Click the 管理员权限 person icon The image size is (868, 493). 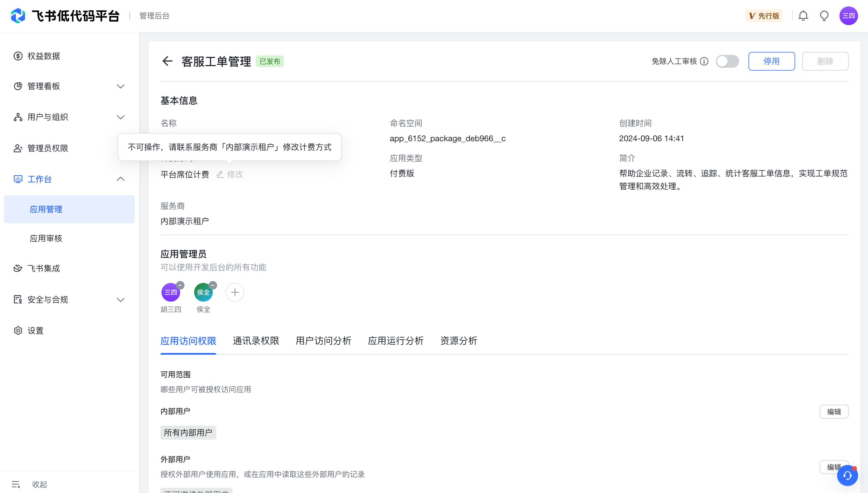(18, 148)
